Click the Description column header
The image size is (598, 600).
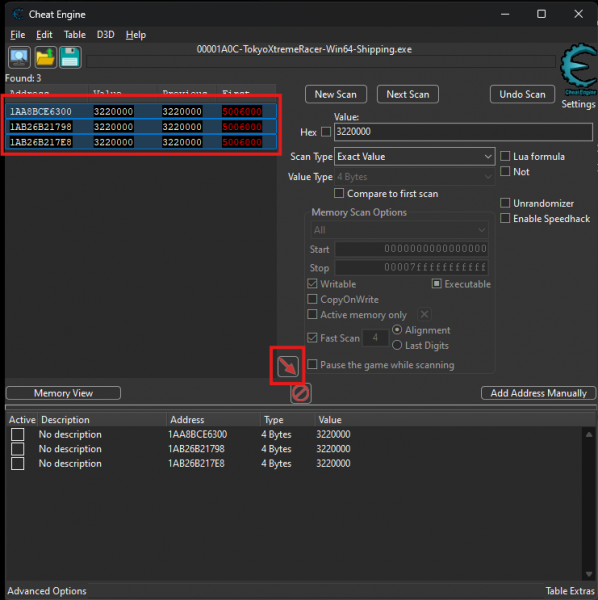click(102, 420)
